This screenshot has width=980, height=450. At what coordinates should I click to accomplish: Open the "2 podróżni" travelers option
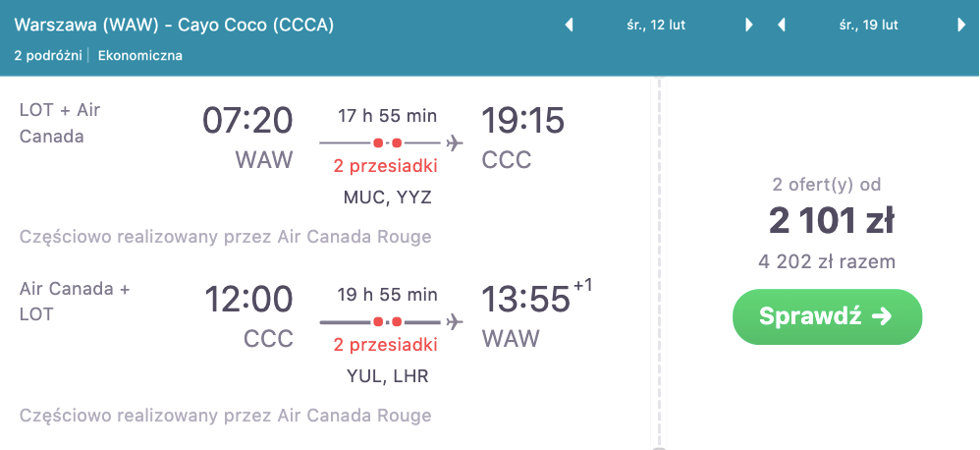(x=49, y=56)
